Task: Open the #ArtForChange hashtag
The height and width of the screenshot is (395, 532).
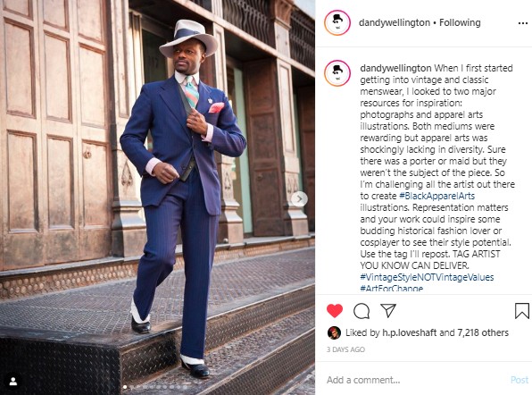Action: [x=392, y=289]
